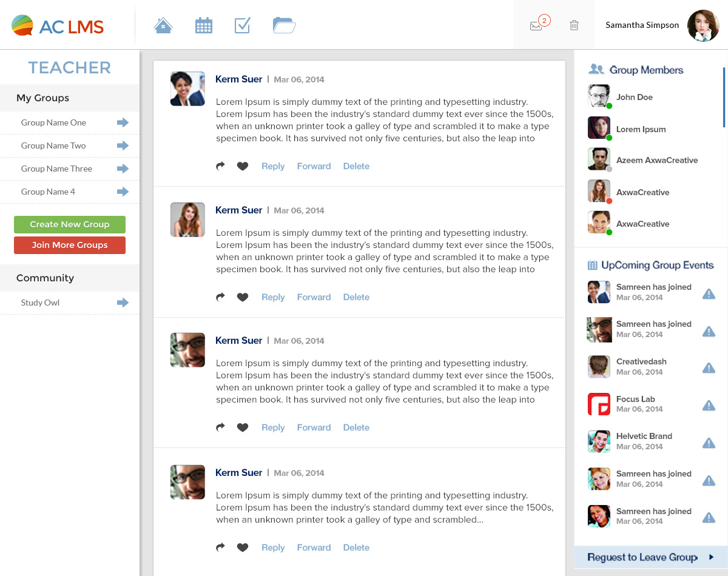Open John Doe in Group Members
The height and width of the screenshot is (576, 728).
(635, 97)
